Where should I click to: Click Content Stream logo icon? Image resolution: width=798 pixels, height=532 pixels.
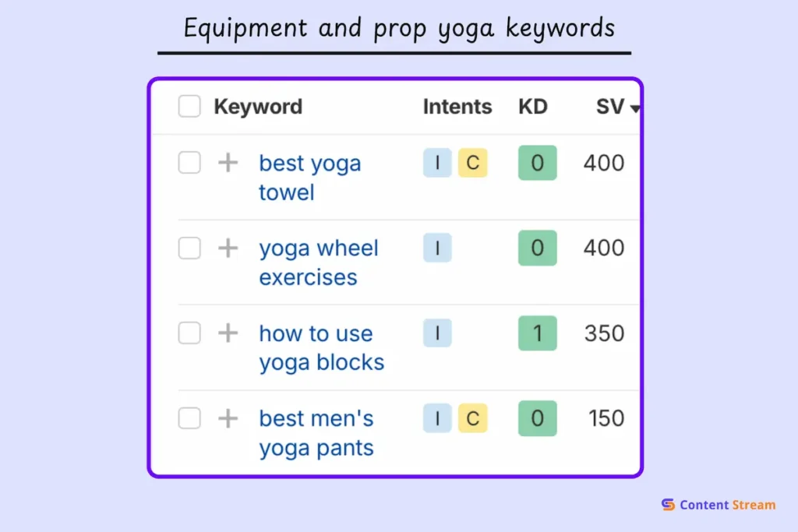(668, 505)
